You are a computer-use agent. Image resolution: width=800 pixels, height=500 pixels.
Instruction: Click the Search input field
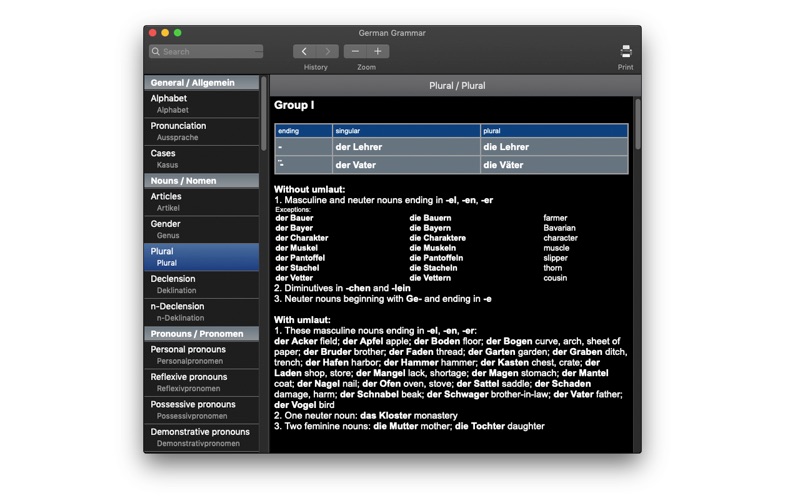pos(206,52)
